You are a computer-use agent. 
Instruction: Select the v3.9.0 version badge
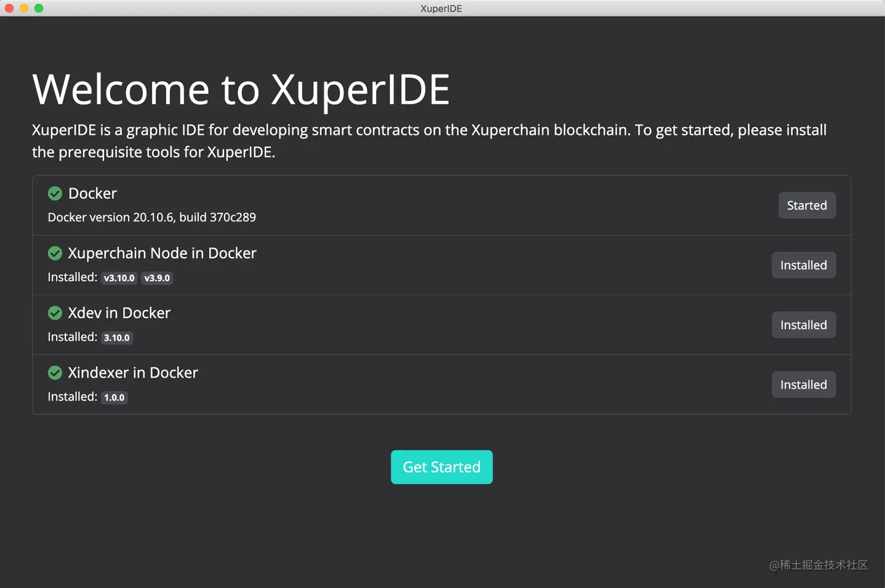(157, 278)
